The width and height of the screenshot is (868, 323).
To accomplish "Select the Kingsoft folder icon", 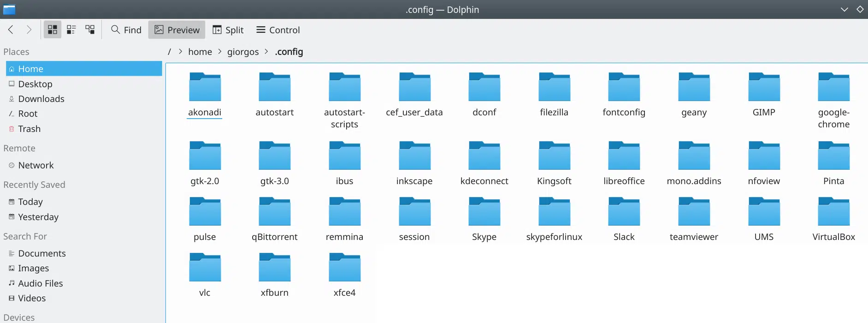I will click(554, 156).
